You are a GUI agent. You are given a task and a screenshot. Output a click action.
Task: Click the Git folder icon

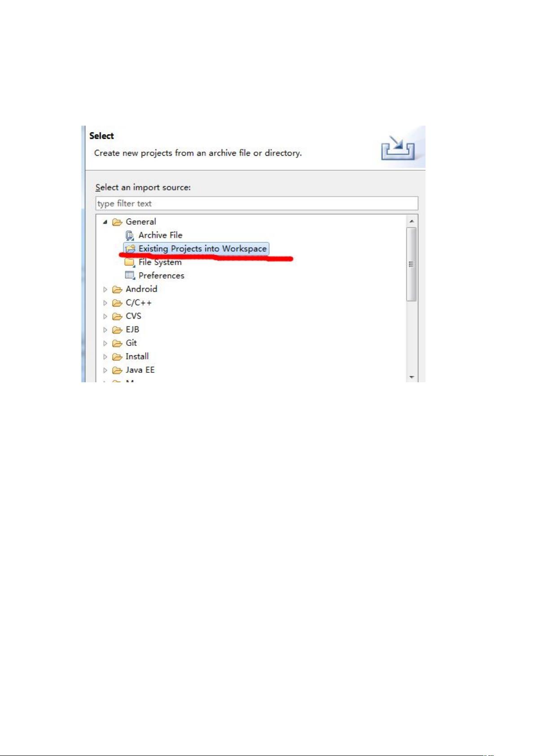click(x=117, y=343)
